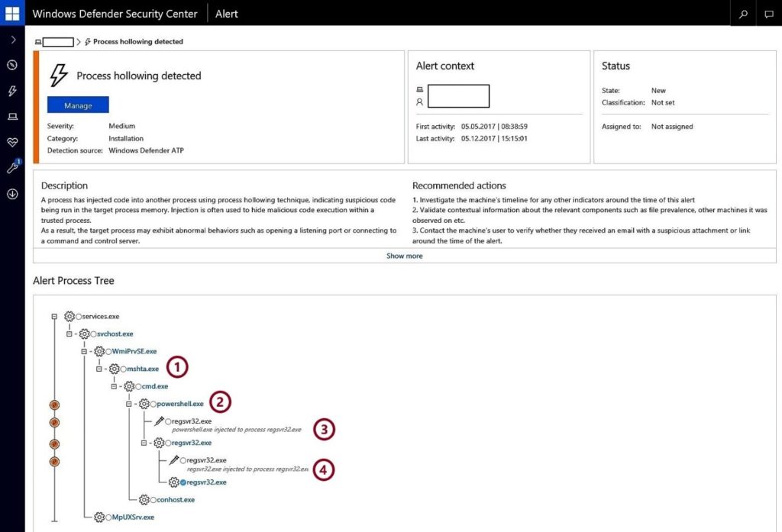
Task: Click the service health heart icon in sidebar
Action: tap(11, 142)
